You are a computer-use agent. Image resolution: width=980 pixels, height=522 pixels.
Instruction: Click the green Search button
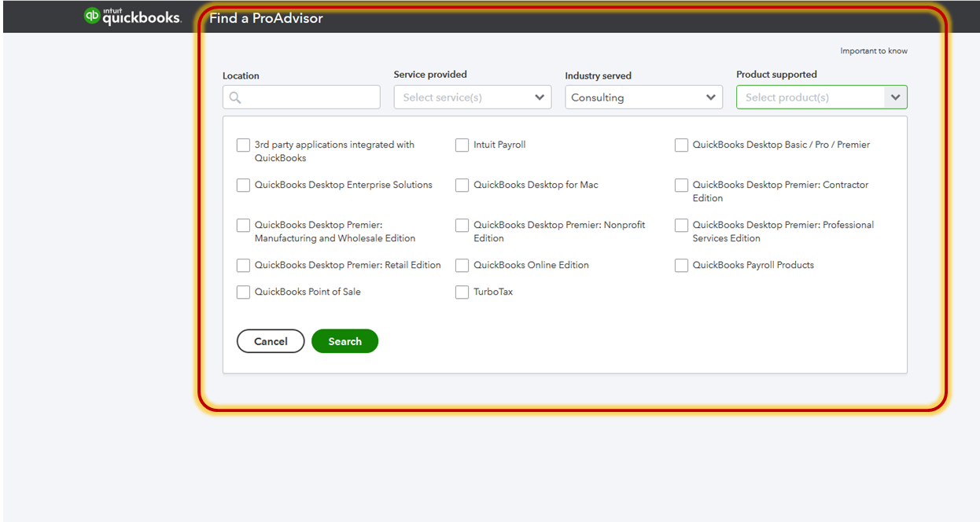point(345,341)
